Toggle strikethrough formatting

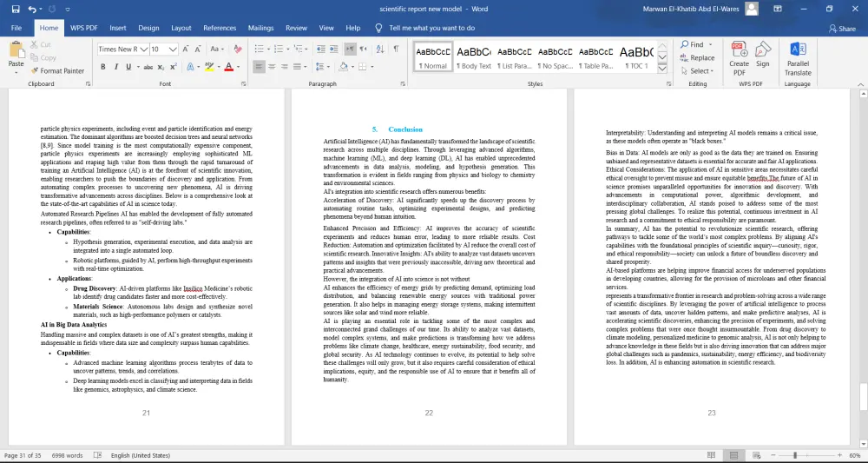point(148,67)
